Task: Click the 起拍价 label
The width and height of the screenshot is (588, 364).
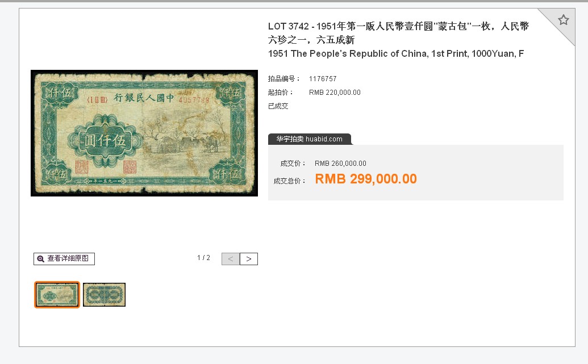Action: (x=281, y=92)
